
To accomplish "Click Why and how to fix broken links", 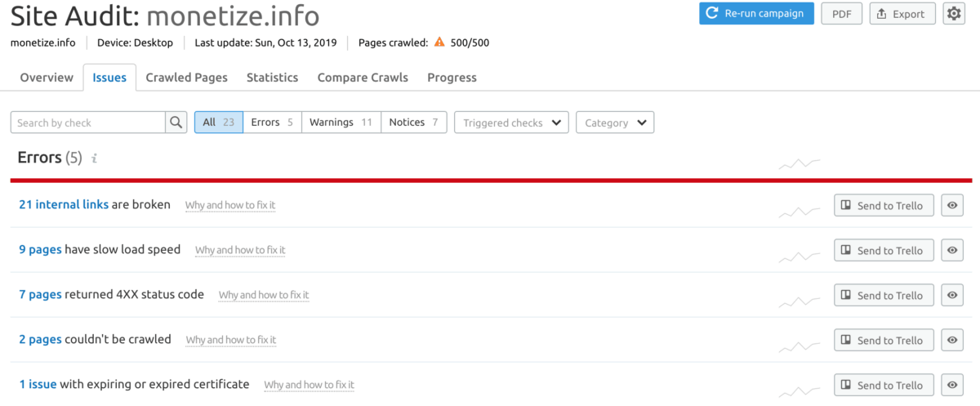I will coord(230,206).
